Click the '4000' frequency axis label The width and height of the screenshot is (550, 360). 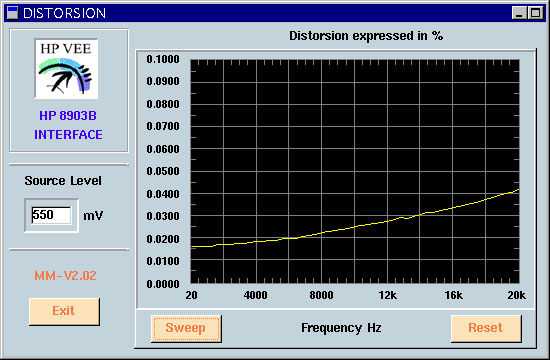(x=255, y=295)
